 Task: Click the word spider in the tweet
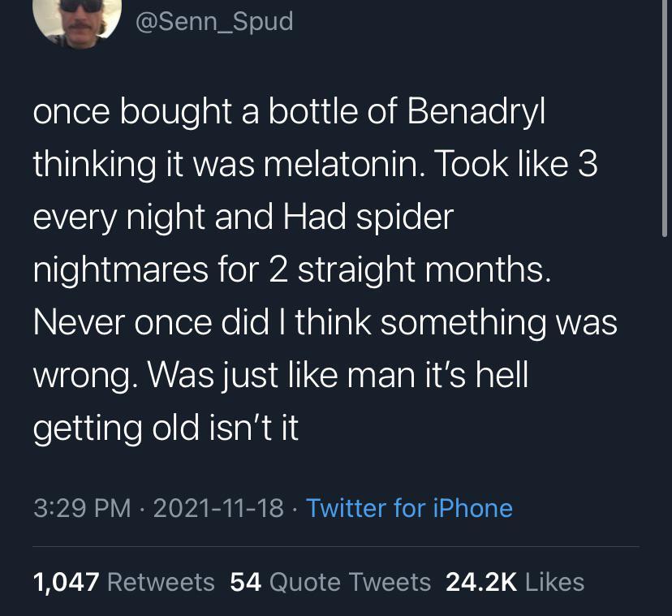[404, 218]
